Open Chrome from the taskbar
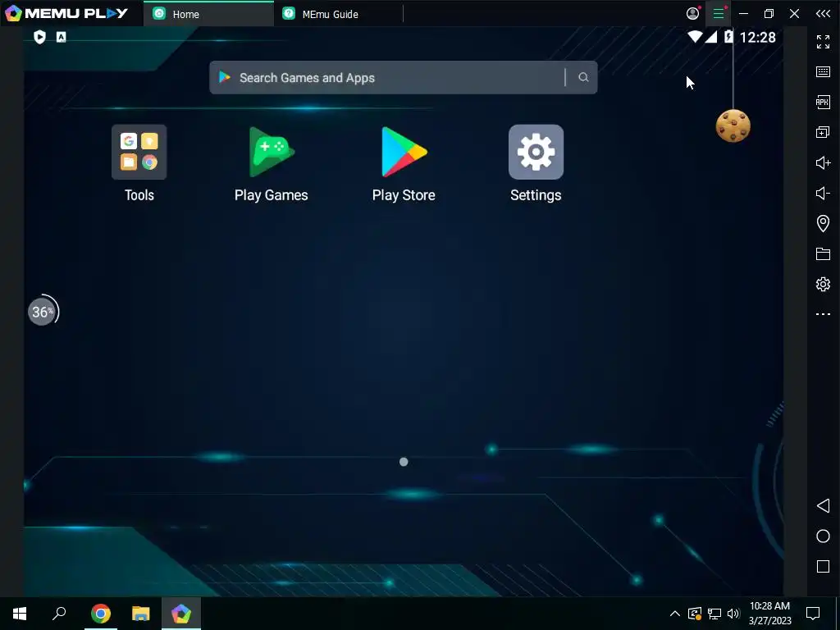840x630 pixels. [100, 614]
